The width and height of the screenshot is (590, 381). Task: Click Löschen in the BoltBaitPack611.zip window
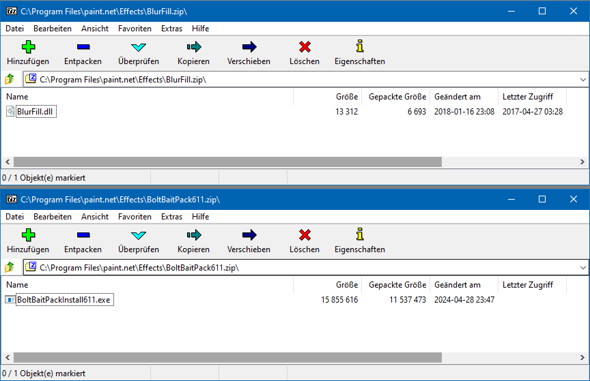304,241
